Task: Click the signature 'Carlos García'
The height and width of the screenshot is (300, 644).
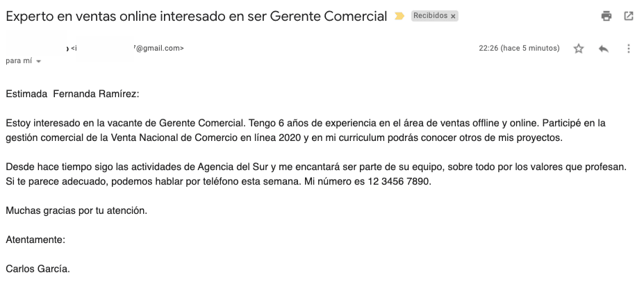Action: pos(38,269)
